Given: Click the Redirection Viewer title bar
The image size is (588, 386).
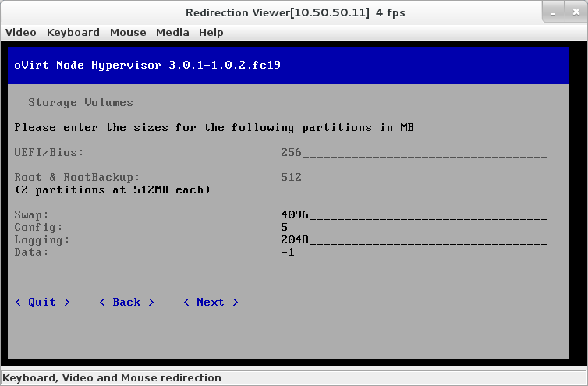Looking at the screenshot, I should click(295, 12).
